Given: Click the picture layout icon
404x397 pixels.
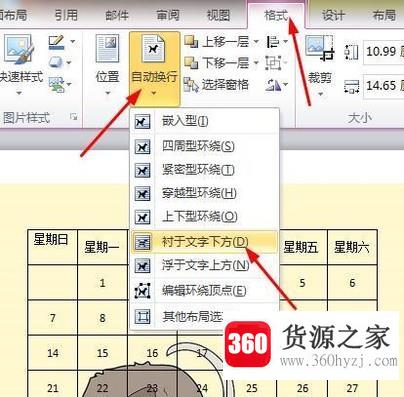Looking at the screenshot, I should (56, 84).
